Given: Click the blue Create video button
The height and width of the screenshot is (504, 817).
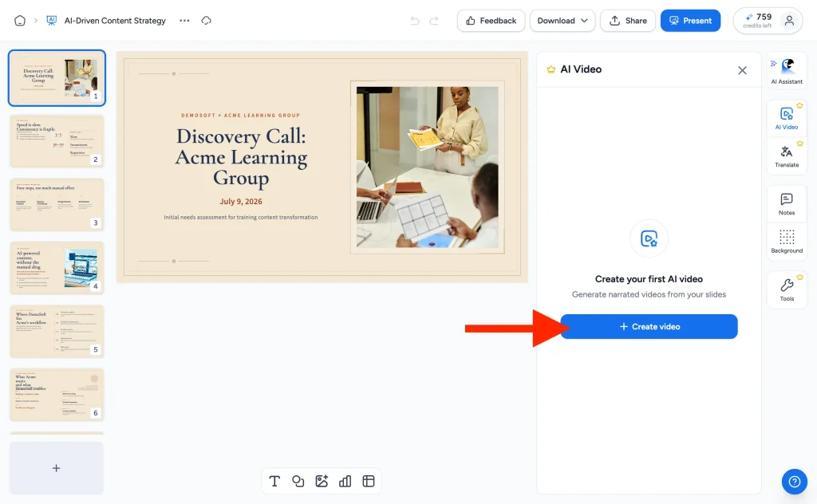Looking at the screenshot, I should click(x=649, y=326).
